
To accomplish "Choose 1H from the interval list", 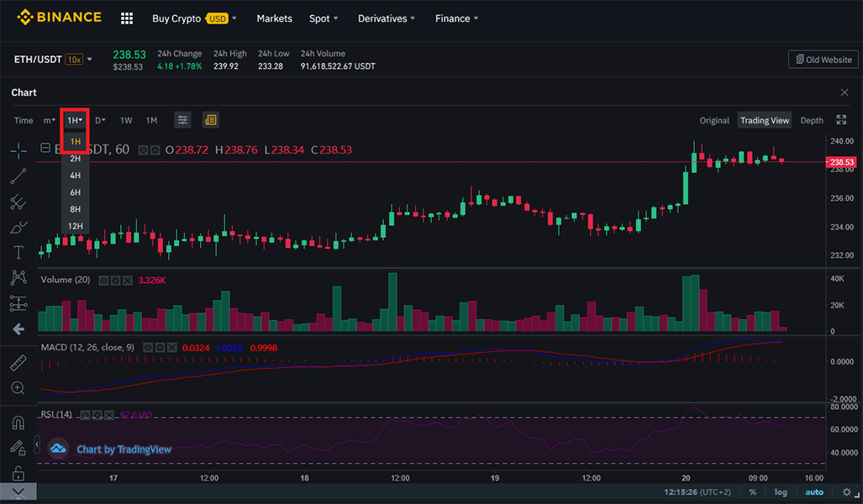I will (x=76, y=141).
